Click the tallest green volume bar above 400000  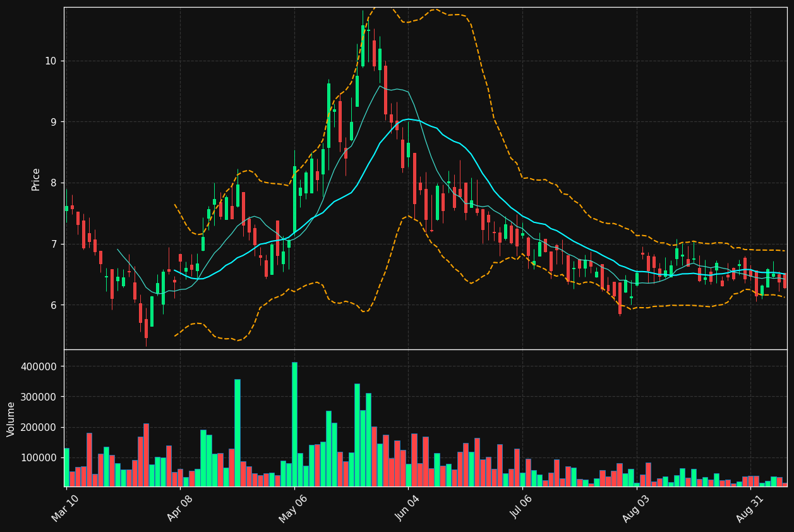point(294,424)
